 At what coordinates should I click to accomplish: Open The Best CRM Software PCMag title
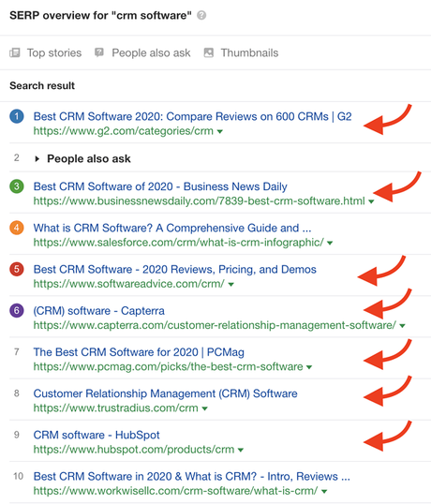[x=139, y=352]
